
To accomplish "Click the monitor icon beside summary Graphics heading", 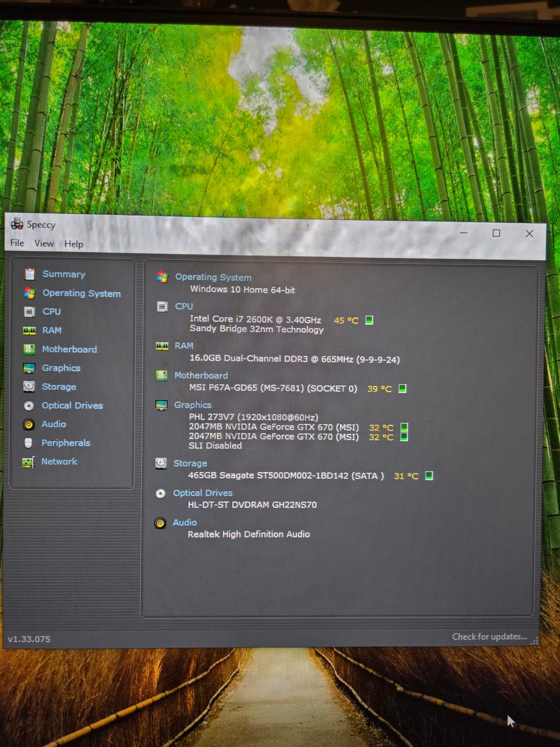I will coord(162,405).
